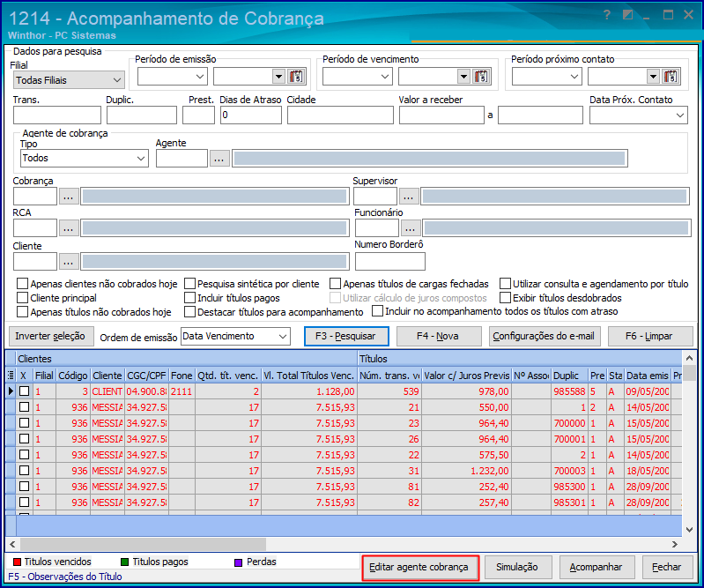This screenshot has height=588, width=704.
Task: Open Cobrança lookup ellipsis button
Action: (x=68, y=197)
